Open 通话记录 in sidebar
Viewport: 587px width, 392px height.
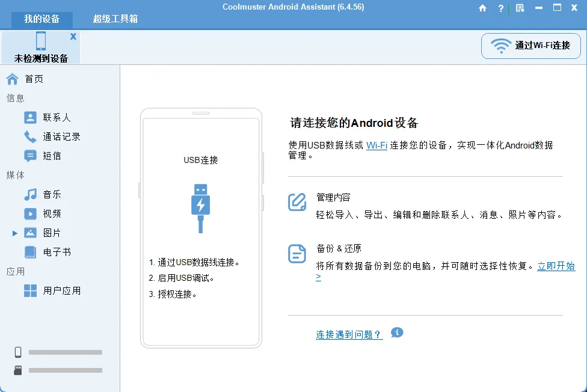61,136
